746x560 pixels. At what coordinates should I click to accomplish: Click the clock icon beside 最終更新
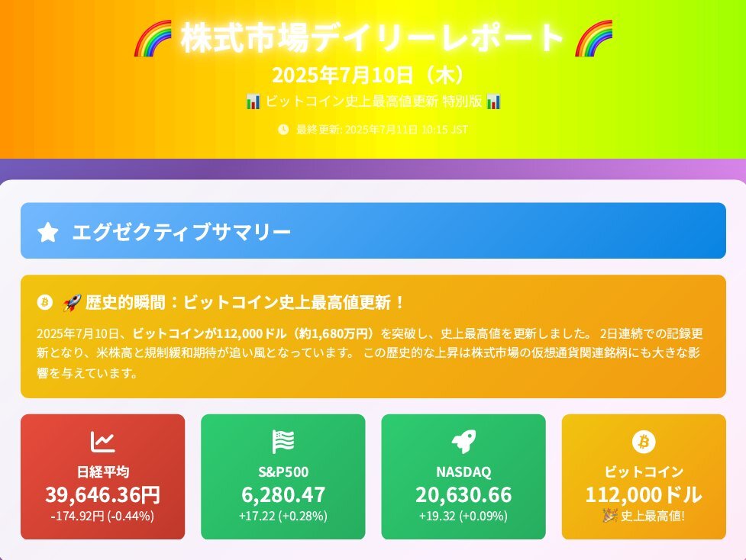(283, 129)
